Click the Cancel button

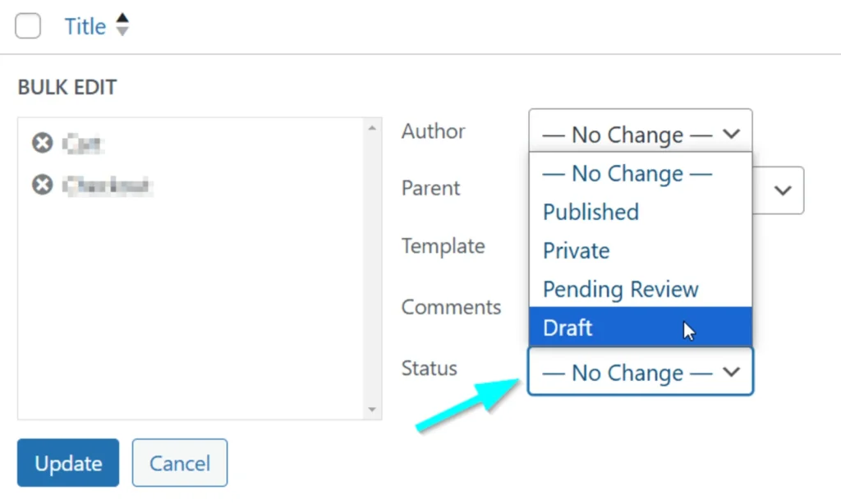[x=179, y=462]
